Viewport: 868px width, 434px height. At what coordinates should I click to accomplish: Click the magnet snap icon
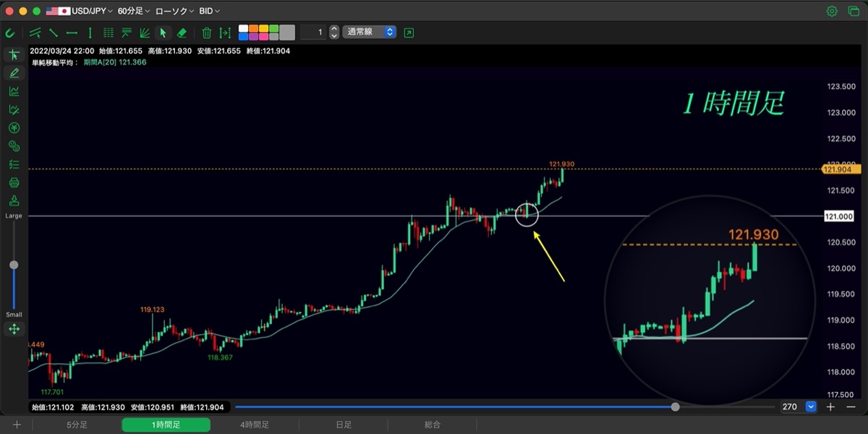point(10,33)
